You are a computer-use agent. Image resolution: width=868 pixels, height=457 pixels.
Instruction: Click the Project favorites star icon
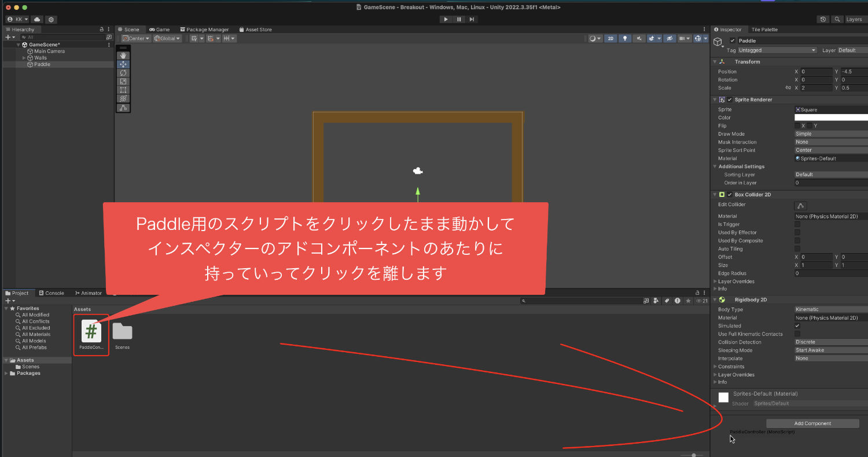pos(688,301)
